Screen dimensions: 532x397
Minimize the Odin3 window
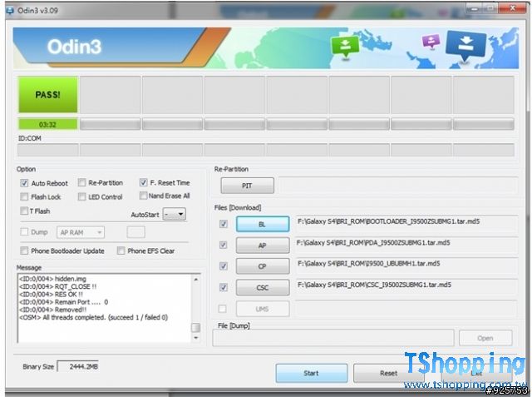[x=474, y=8]
